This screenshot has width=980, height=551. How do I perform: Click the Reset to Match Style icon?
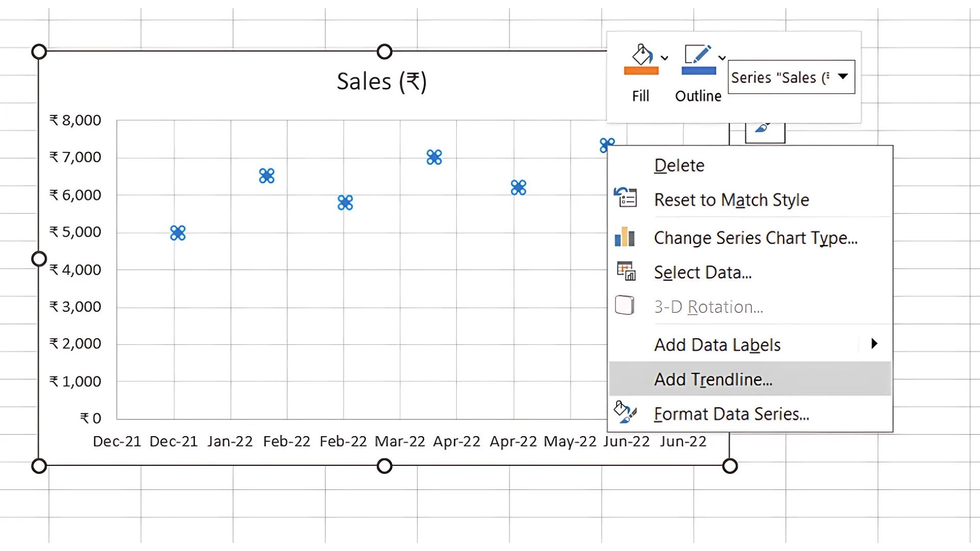[x=625, y=197]
